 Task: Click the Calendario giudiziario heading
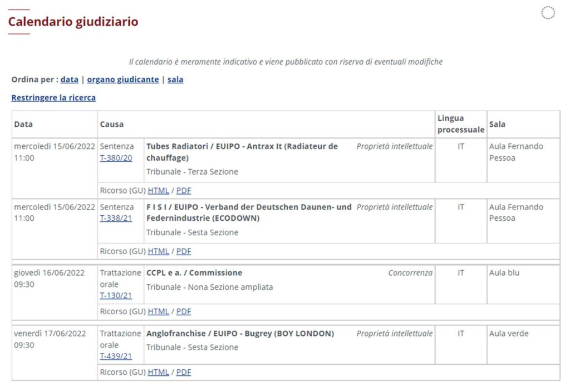click(x=73, y=22)
